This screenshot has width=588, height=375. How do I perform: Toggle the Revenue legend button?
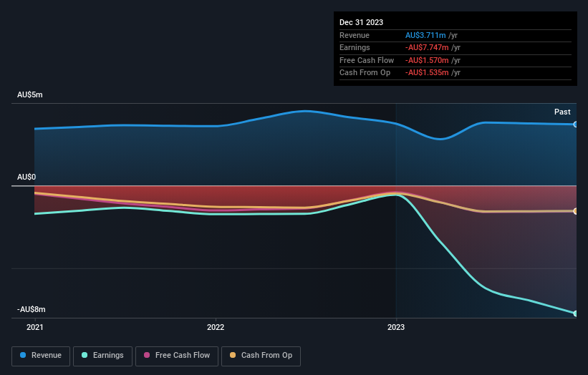(41, 356)
